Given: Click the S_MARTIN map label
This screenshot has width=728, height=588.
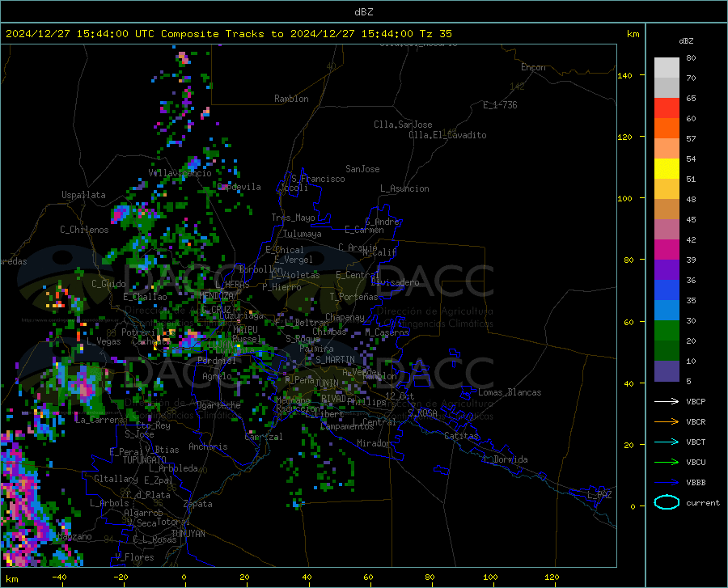Looking at the screenshot, I should [x=335, y=360].
